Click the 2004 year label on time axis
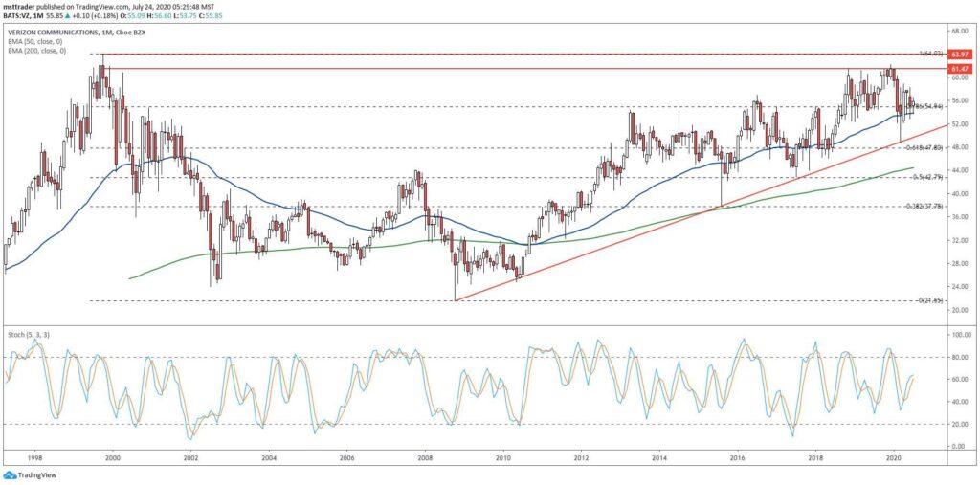The width and height of the screenshot is (980, 485). tap(269, 457)
